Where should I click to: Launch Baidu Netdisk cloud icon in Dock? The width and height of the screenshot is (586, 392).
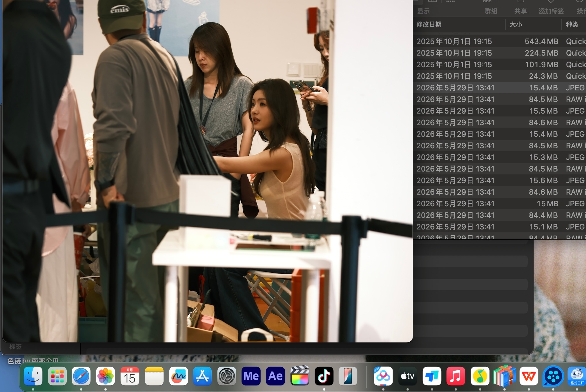pos(383,376)
